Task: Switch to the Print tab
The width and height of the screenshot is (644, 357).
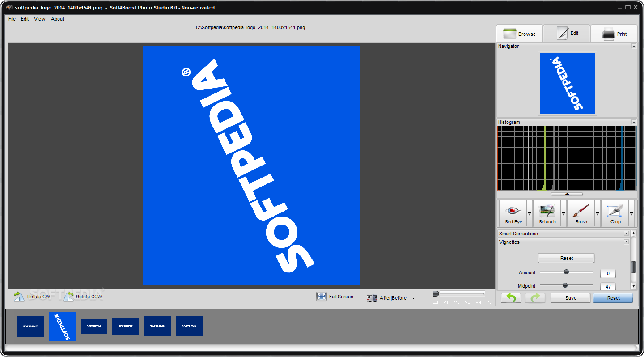Action: (614, 34)
